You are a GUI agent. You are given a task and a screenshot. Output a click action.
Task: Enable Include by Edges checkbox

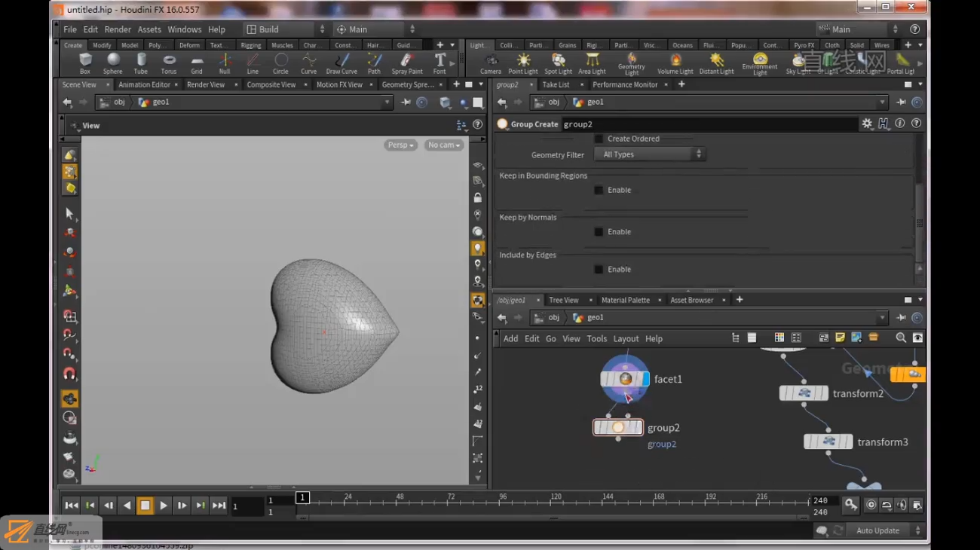pos(599,269)
